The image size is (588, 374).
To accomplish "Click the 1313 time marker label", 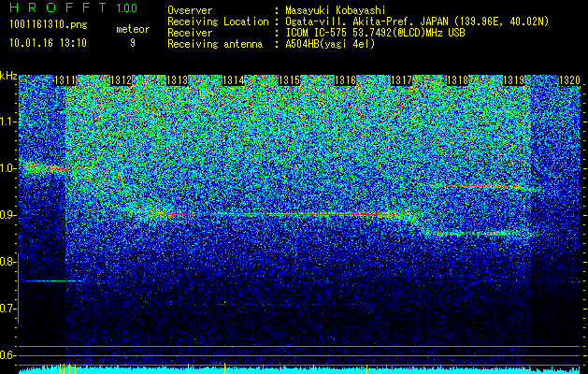I will pyautogui.click(x=177, y=80).
